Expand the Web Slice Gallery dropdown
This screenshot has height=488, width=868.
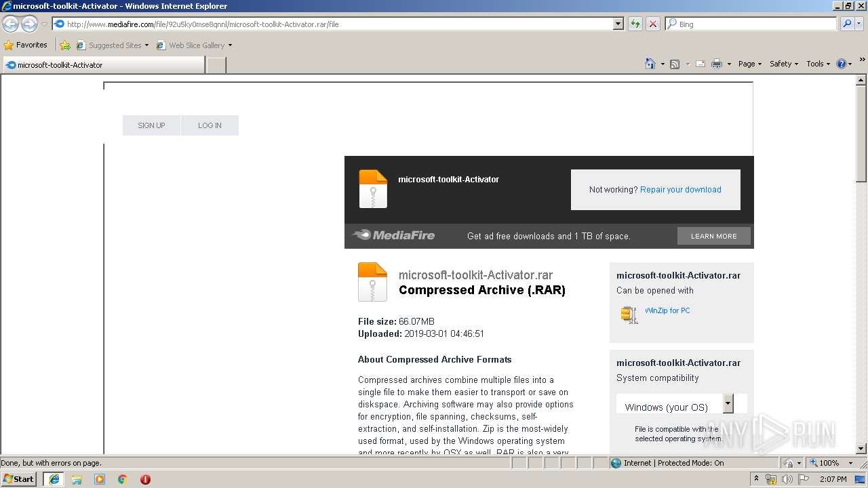(230, 45)
